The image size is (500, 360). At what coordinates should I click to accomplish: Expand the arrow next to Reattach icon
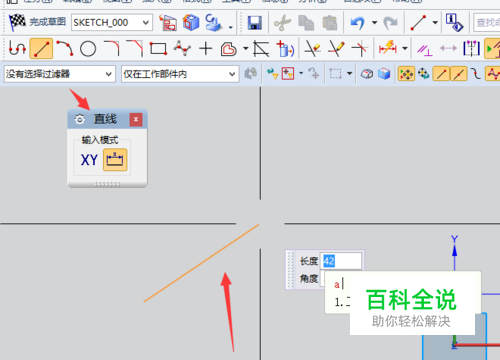pyautogui.click(x=231, y=27)
